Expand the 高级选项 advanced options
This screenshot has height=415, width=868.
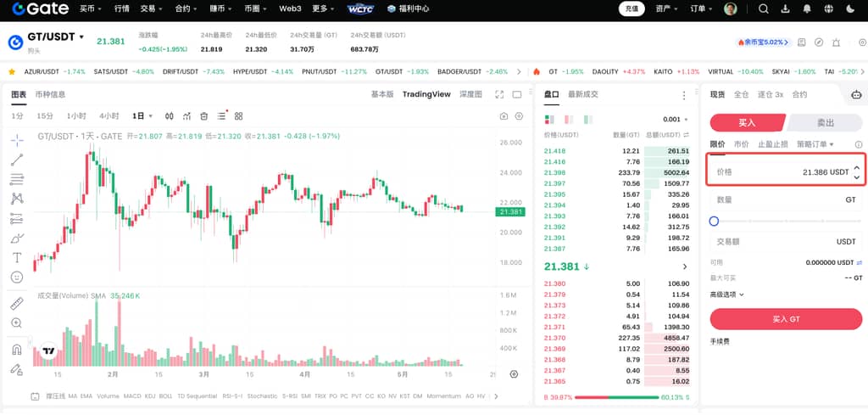727,294
